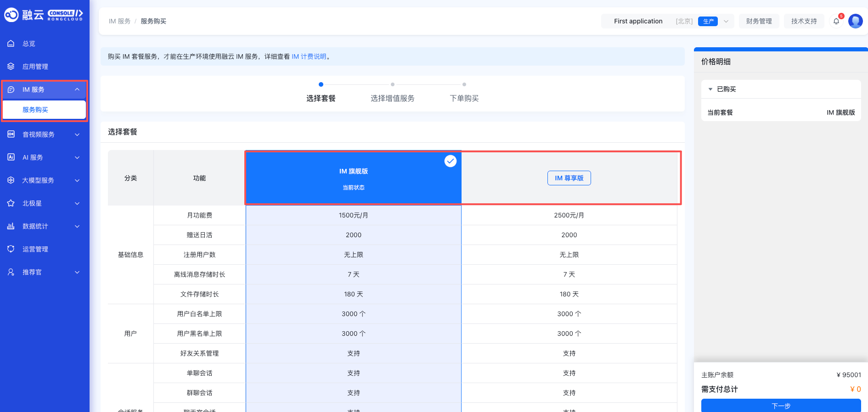Open the IM 计费说明 link
The width and height of the screenshot is (868, 412).
tap(309, 56)
